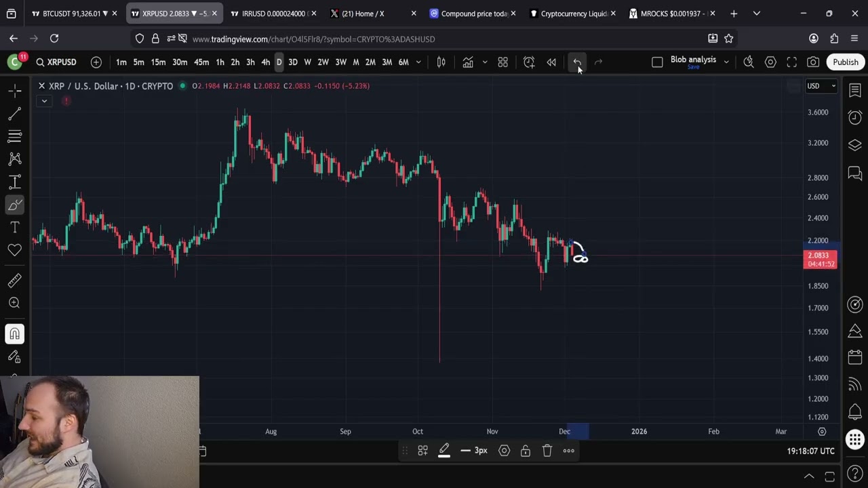Image resolution: width=868 pixels, height=488 pixels.
Task: Open the indicator templates grid
Action: 502,62
